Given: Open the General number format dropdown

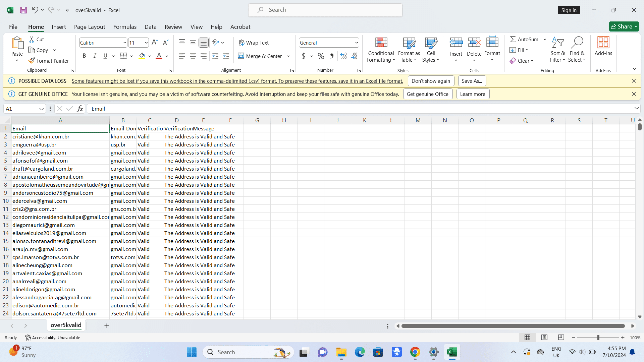Looking at the screenshot, I should 356,43.
